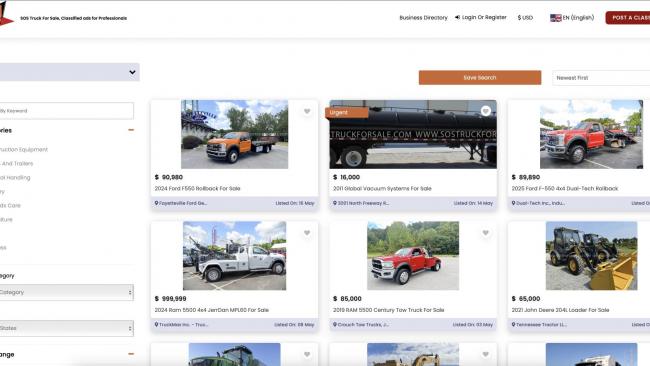The height and width of the screenshot is (366, 650).
Task: Open the Business Directory menu item
Action: pos(423,18)
